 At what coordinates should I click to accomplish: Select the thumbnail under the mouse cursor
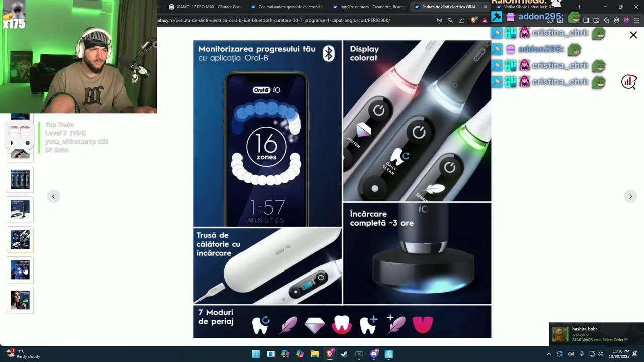(x=20, y=269)
